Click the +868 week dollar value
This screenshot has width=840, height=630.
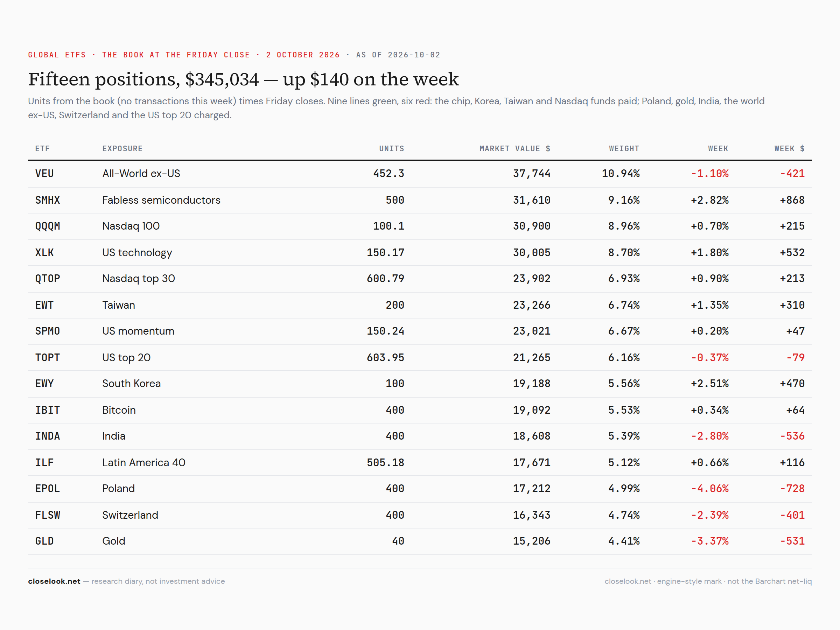coord(792,200)
